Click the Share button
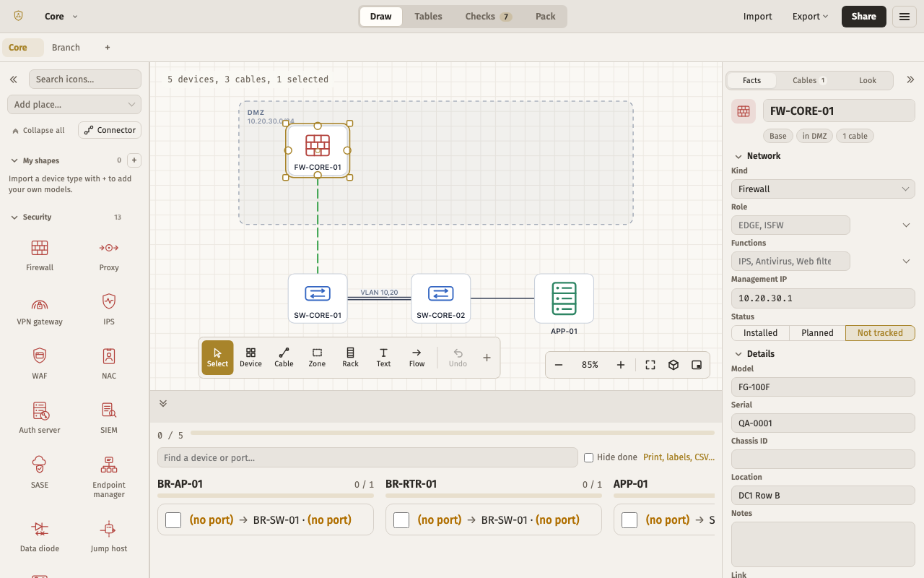Image resolution: width=924 pixels, height=578 pixels. [x=863, y=17]
